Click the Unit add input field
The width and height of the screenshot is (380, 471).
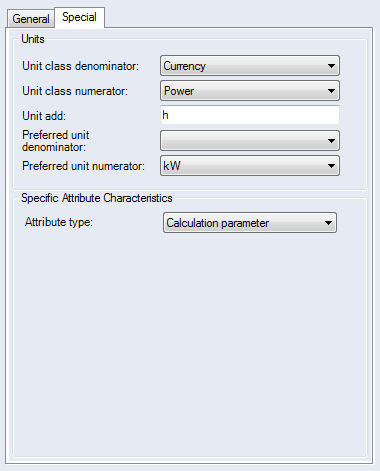[x=250, y=115]
